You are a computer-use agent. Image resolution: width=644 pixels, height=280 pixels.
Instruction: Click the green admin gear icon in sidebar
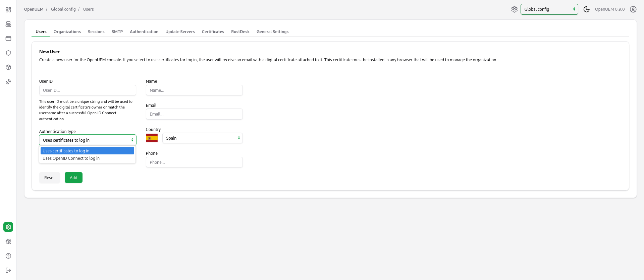(x=8, y=227)
